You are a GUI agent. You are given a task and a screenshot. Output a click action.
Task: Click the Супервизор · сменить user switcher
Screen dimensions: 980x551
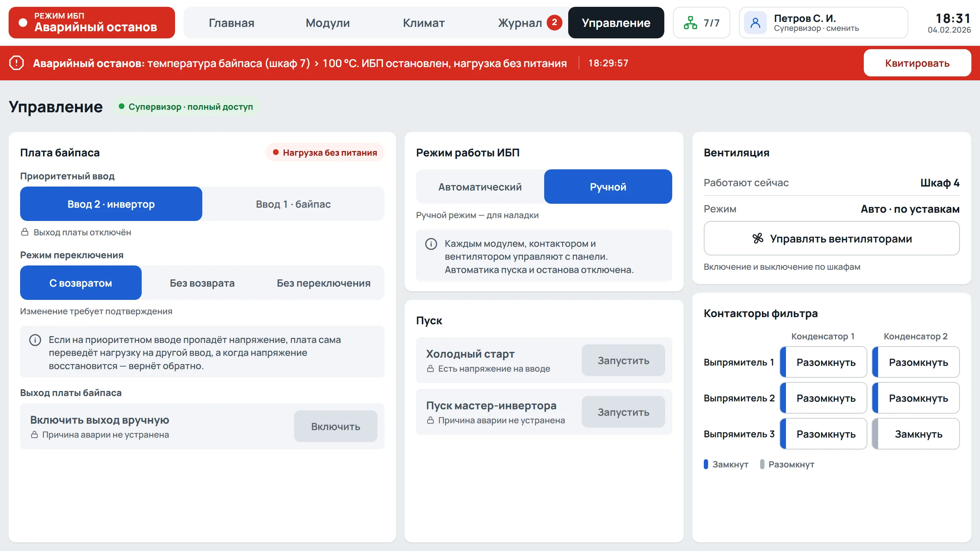pyautogui.click(x=823, y=23)
